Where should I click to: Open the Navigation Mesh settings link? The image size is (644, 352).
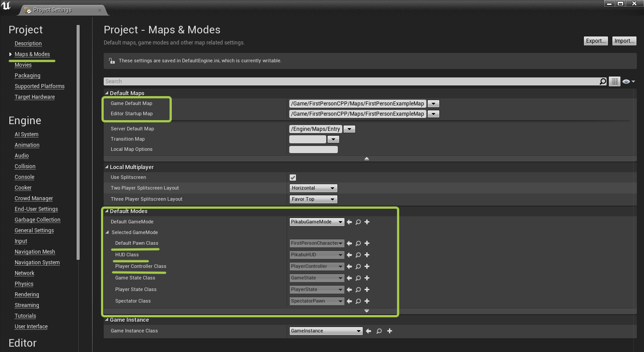[x=35, y=252]
